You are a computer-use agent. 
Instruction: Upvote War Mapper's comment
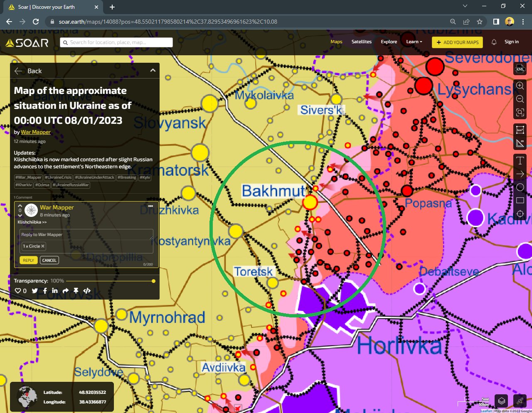(x=20, y=205)
